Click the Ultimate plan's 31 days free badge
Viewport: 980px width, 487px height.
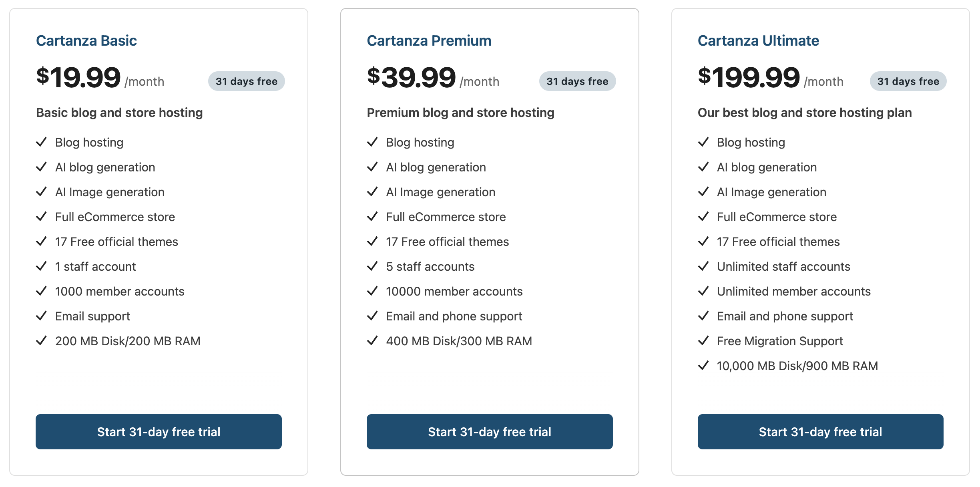coord(908,81)
